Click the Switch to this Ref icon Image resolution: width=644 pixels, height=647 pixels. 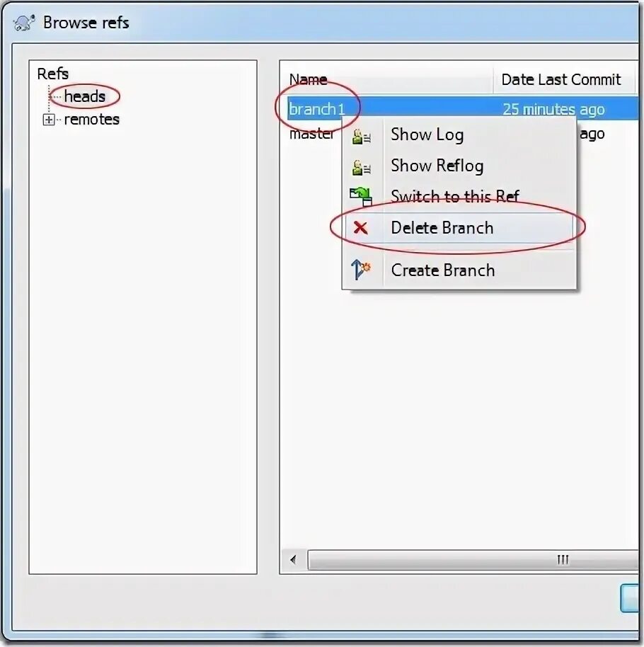tap(361, 197)
